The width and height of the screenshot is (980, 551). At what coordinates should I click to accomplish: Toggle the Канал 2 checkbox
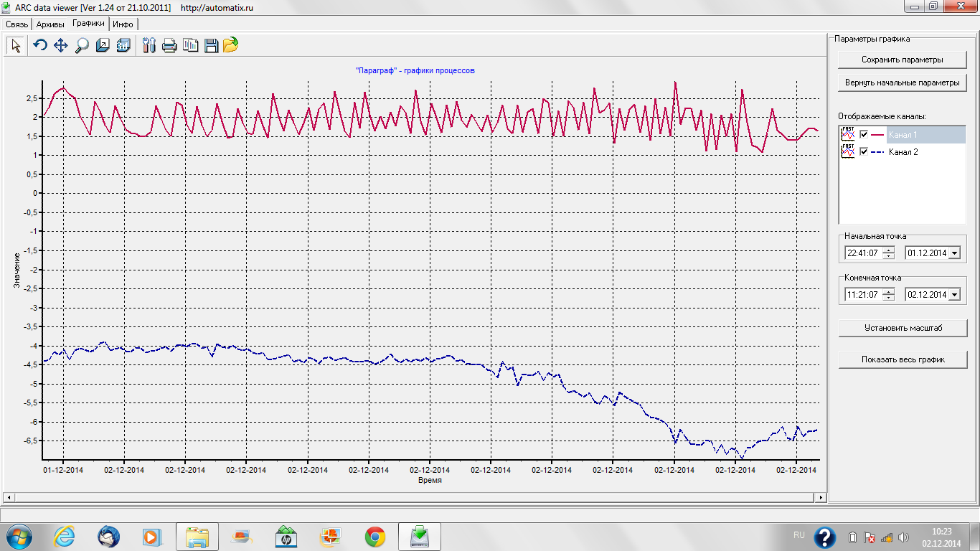click(x=864, y=151)
